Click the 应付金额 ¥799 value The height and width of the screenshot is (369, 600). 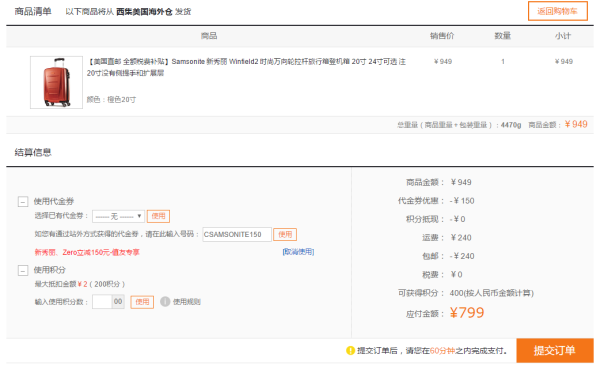(467, 313)
